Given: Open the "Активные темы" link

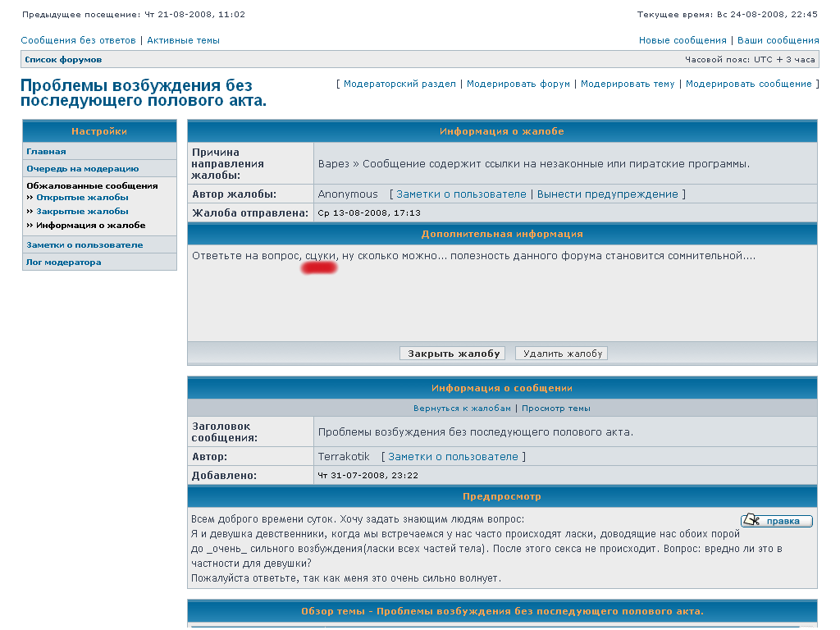Looking at the screenshot, I should click(183, 40).
